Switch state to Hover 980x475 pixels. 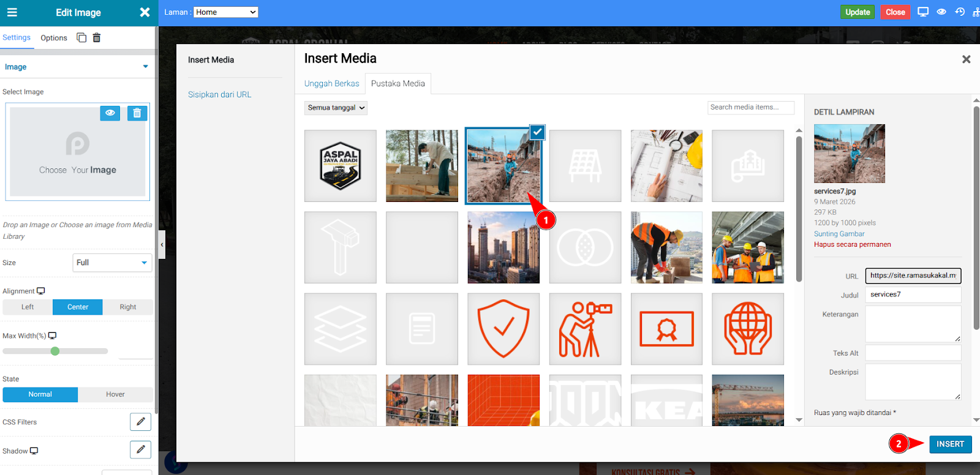point(115,395)
